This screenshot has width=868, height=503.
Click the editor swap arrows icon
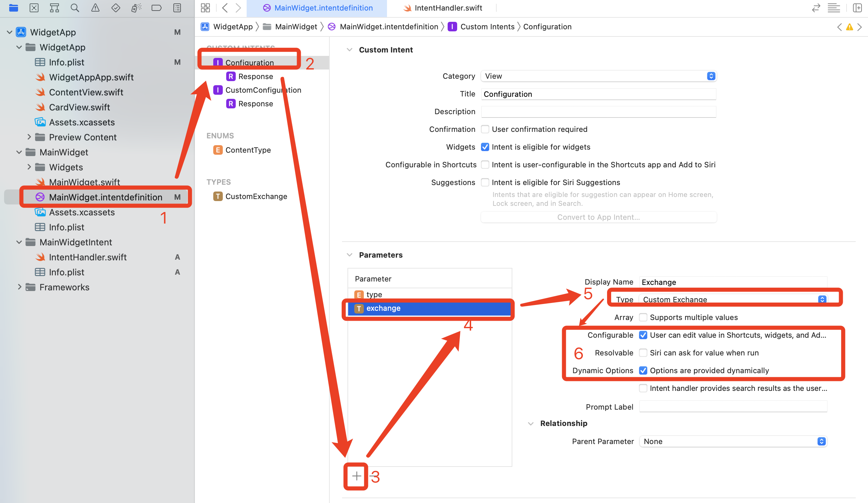coord(816,7)
